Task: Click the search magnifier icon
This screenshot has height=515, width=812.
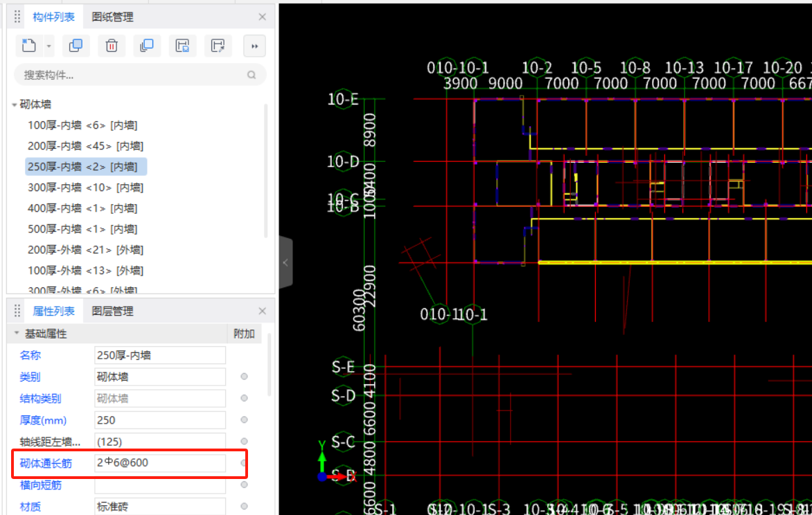Action: (251, 75)
